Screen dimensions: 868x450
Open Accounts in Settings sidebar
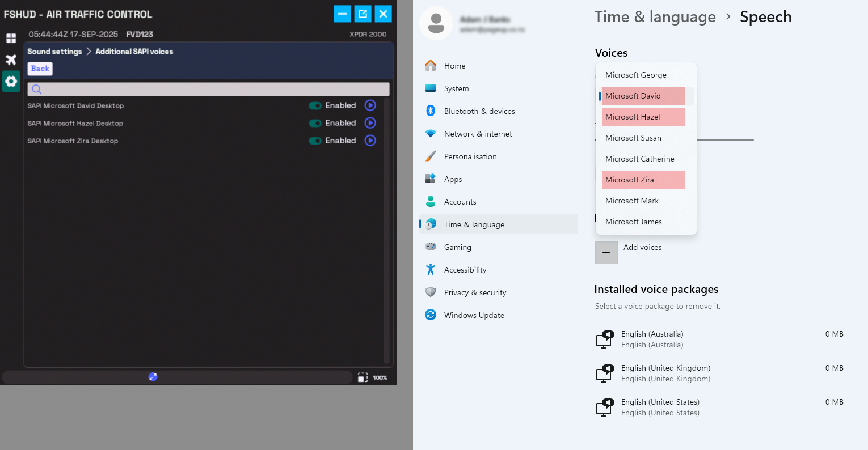coord(499,202)
